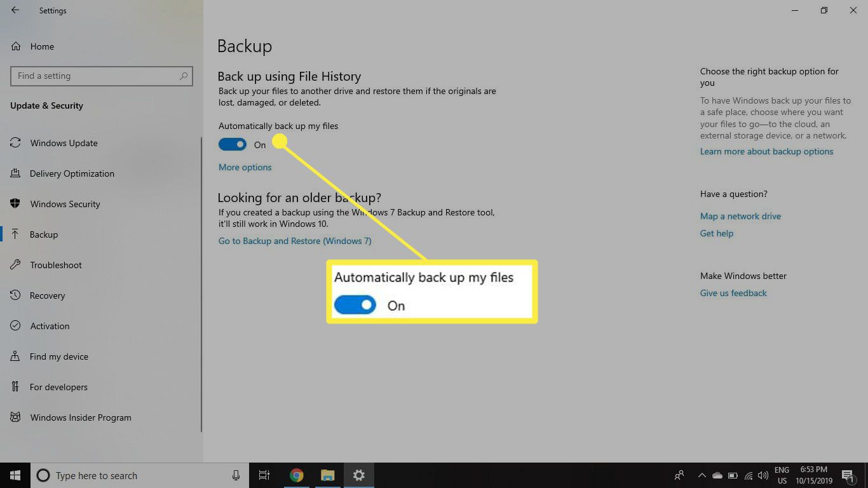Click the Find a setting search box

(x=102, y=76)
